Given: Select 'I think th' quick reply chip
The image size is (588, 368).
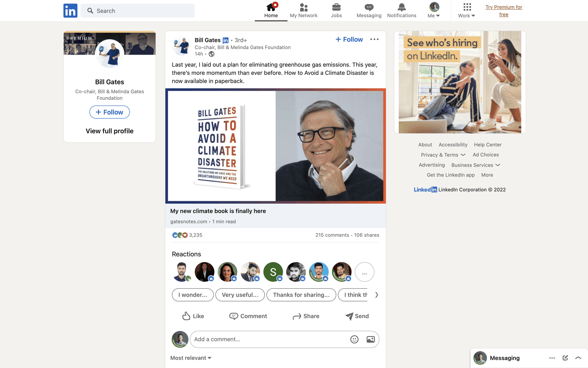Looking at the screenshot, I should (x=353, y=295).
